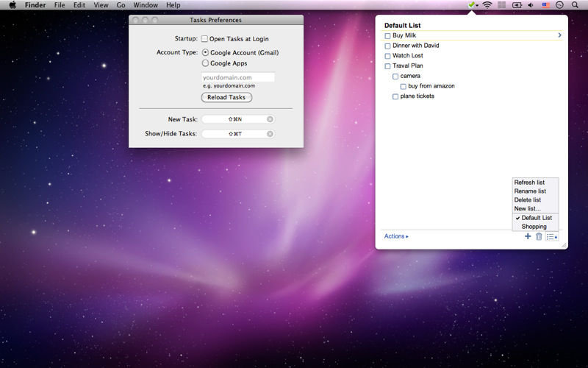The height and width of the screenshot is (368, 588).
Task: Check off Dinner with David task
Action: click(388, 46)
